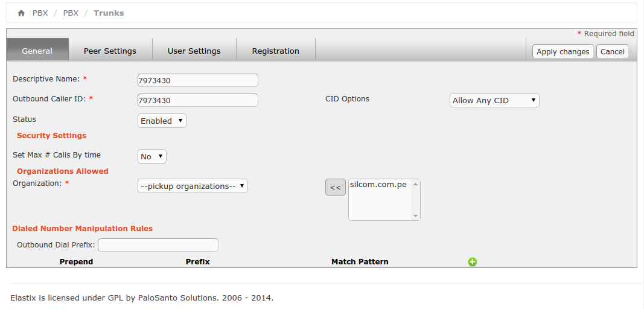Select silcom.com.pe in the organization list
644x309 pixels.
(378, 185)
